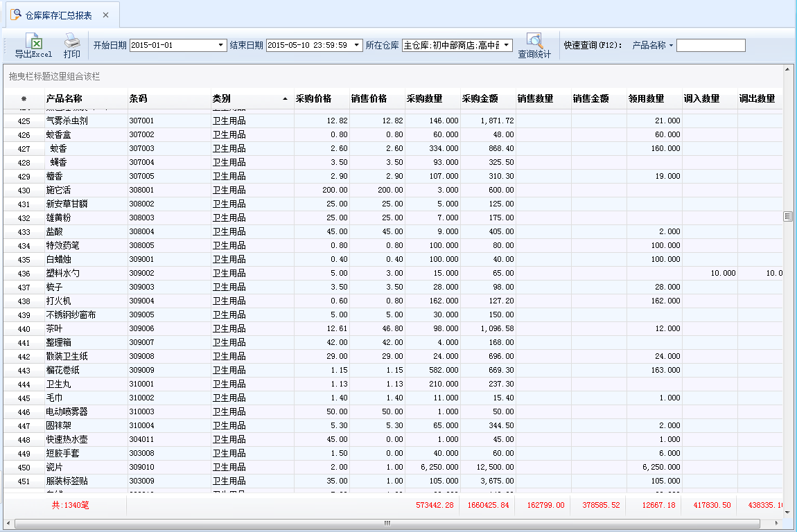
Task: Close the 仓库库存汇总报表 tab with X
Action: (105, 15)
